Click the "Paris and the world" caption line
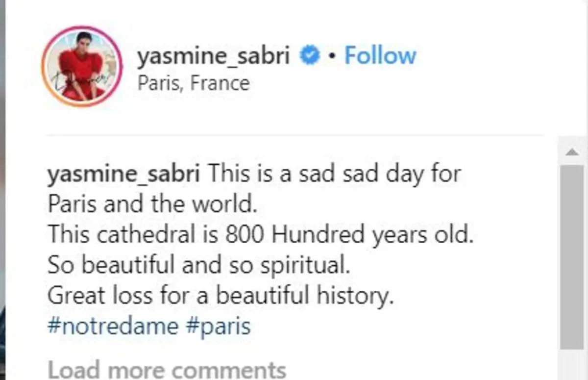Viewport: 588px width, 380px height. pos(152,205)
